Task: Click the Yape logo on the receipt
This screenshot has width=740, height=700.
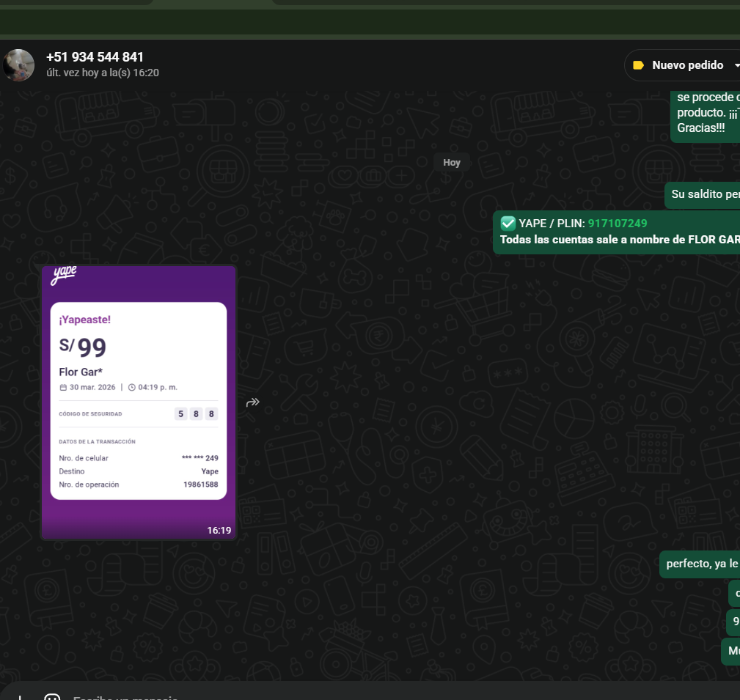Action: coord(63,276)
